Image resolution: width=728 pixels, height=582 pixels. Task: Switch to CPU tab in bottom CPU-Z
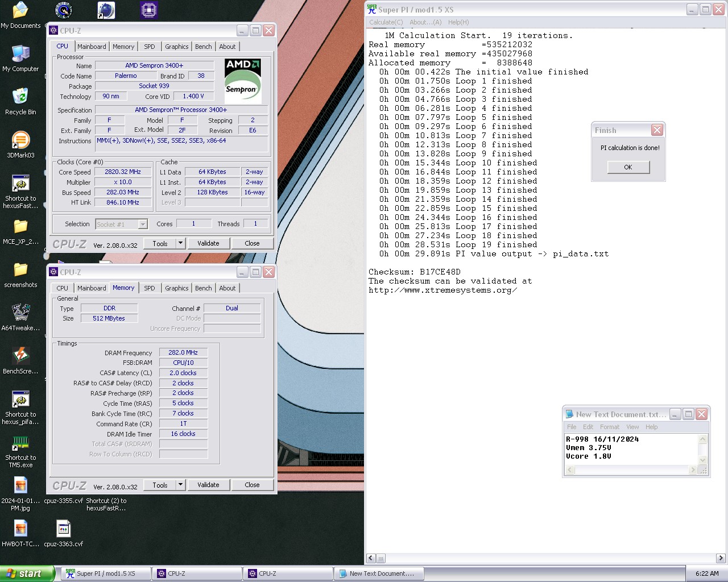[63, 288]
